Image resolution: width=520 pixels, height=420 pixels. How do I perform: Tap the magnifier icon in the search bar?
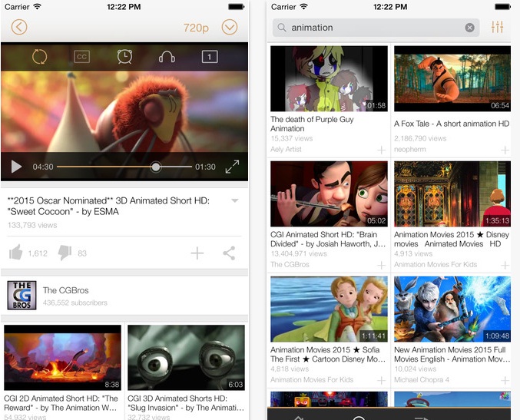point(282,28)
